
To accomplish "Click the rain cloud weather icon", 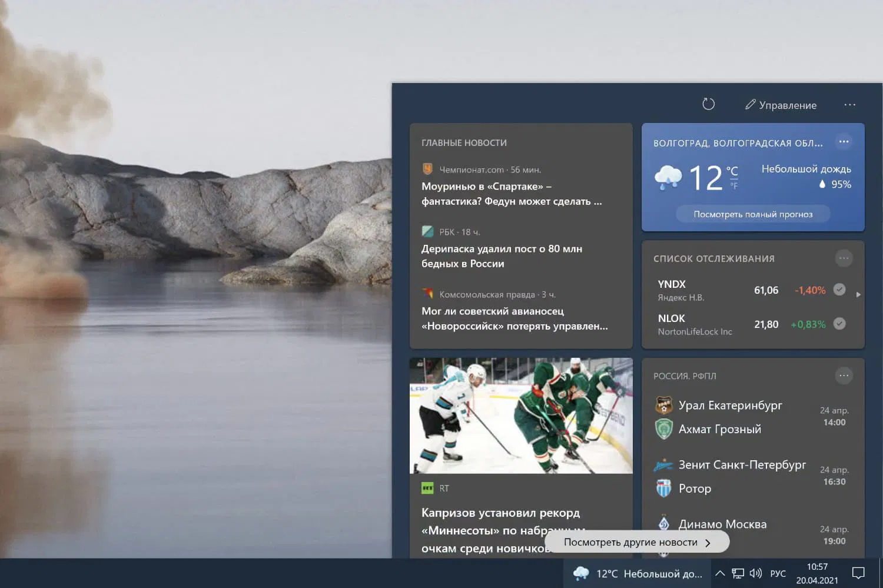I will tap(668, 177).
